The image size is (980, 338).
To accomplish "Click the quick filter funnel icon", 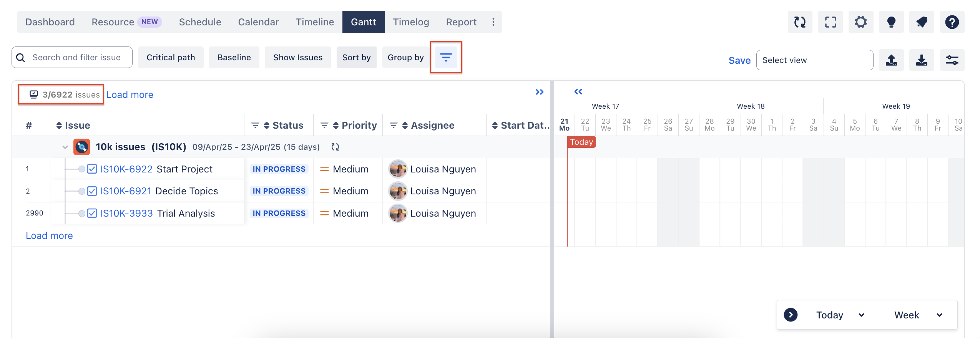I will click(446, 58).
